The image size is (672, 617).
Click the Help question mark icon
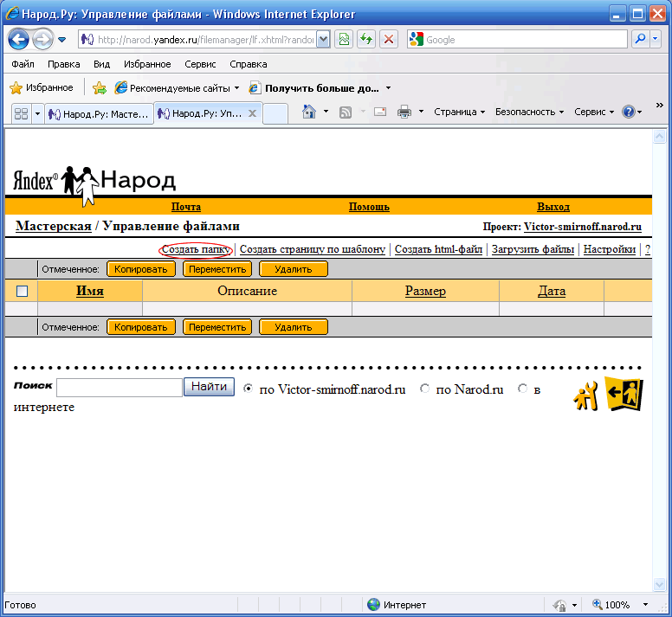[x=629, y=112]
